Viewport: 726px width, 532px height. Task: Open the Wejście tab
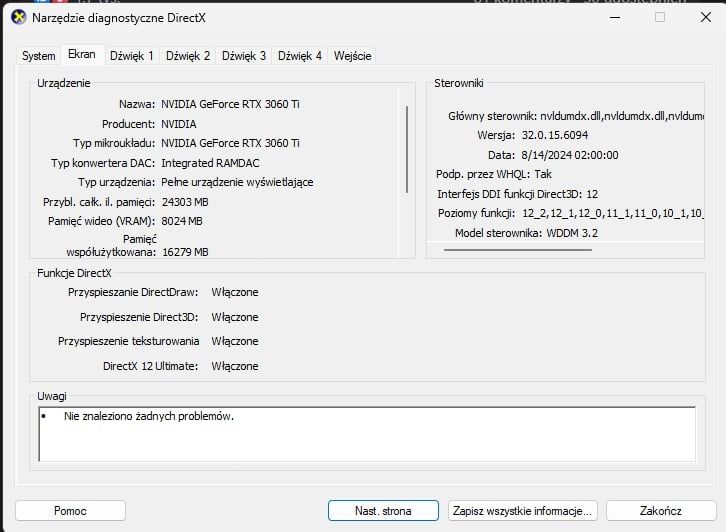pyautogui.click(x=352, y=56)
